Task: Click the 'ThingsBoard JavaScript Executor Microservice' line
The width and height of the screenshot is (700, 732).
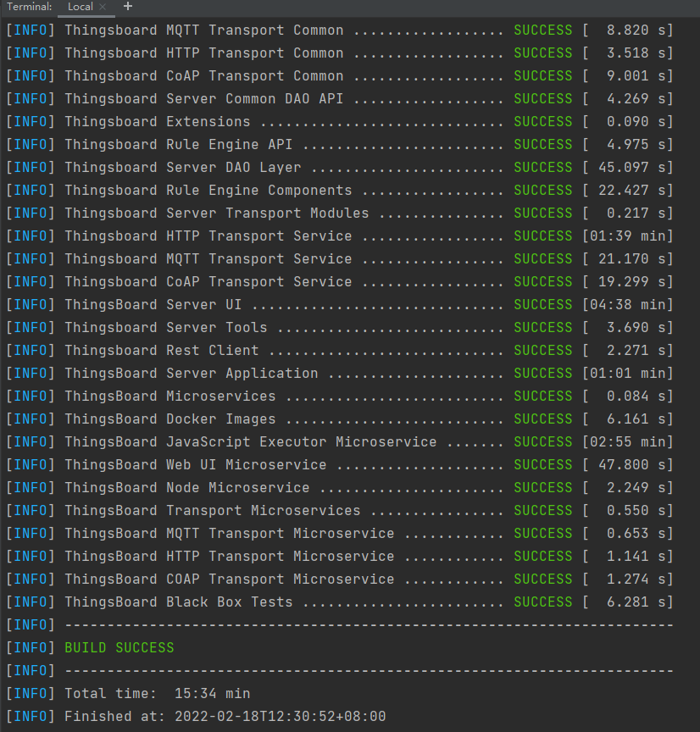Action: (x=340, y=442)
